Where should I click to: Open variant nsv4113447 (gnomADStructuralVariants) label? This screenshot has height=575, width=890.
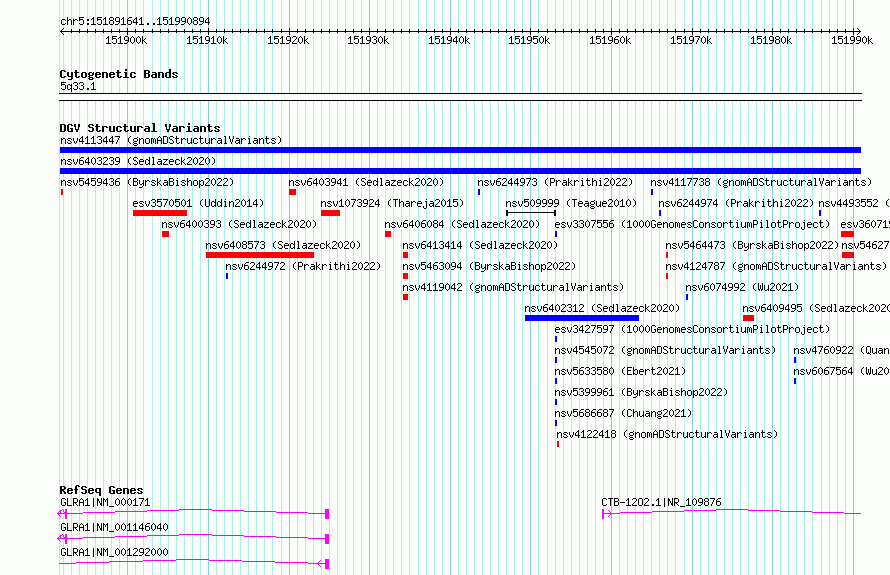click(x=171, y=140)
